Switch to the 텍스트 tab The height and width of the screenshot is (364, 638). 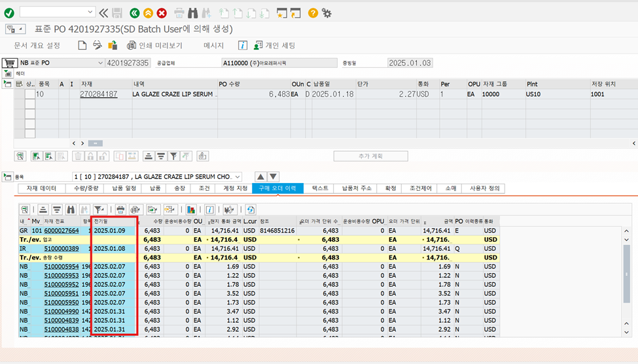[320, 188]
